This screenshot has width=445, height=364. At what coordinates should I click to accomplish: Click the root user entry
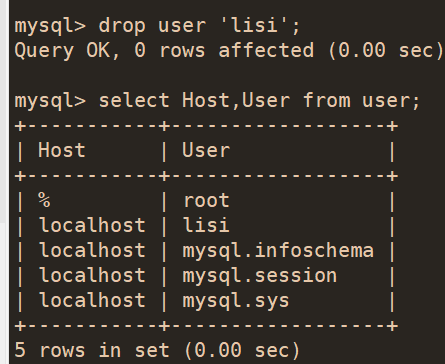coord(206,201)
